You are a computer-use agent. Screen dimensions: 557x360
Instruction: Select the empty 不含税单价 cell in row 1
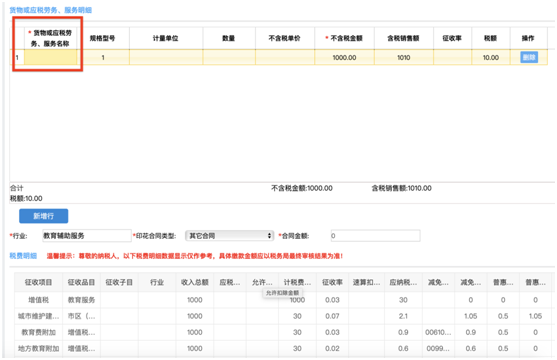coord(285,57)
